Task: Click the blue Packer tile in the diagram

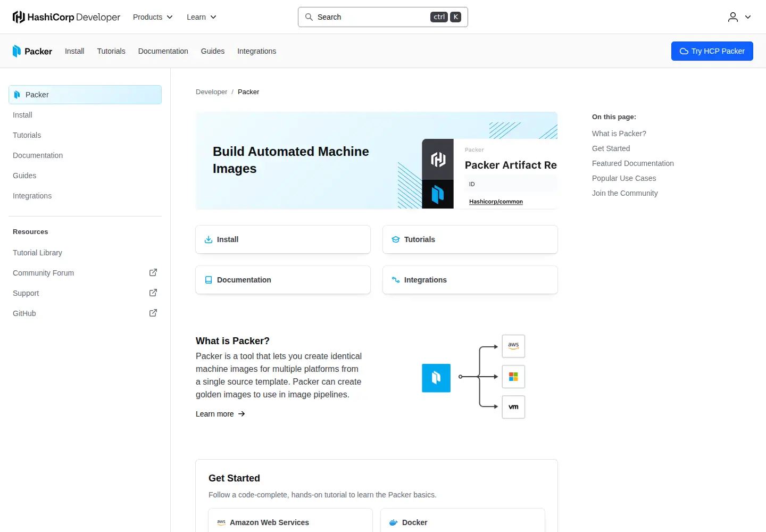Action: tap(436, 378)
